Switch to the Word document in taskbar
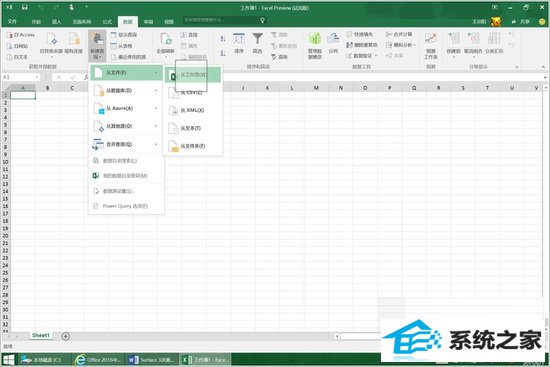550x367 pixels. (x=152, y=360)
